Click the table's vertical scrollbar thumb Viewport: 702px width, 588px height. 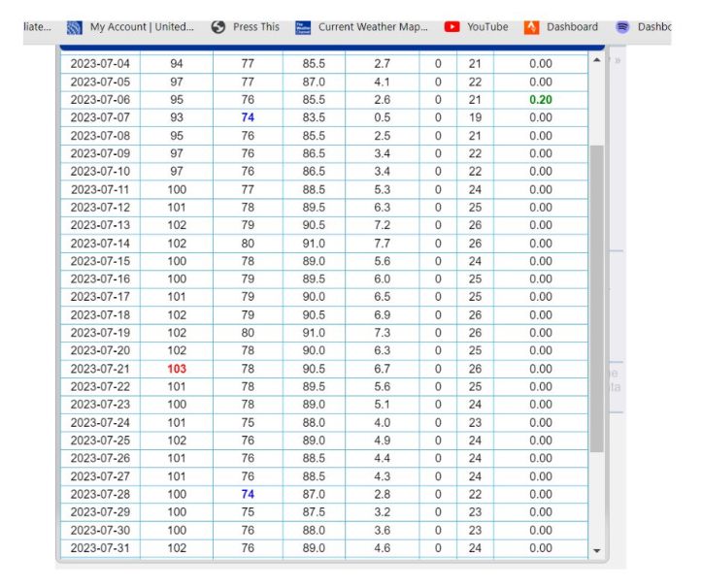(596, 301)
